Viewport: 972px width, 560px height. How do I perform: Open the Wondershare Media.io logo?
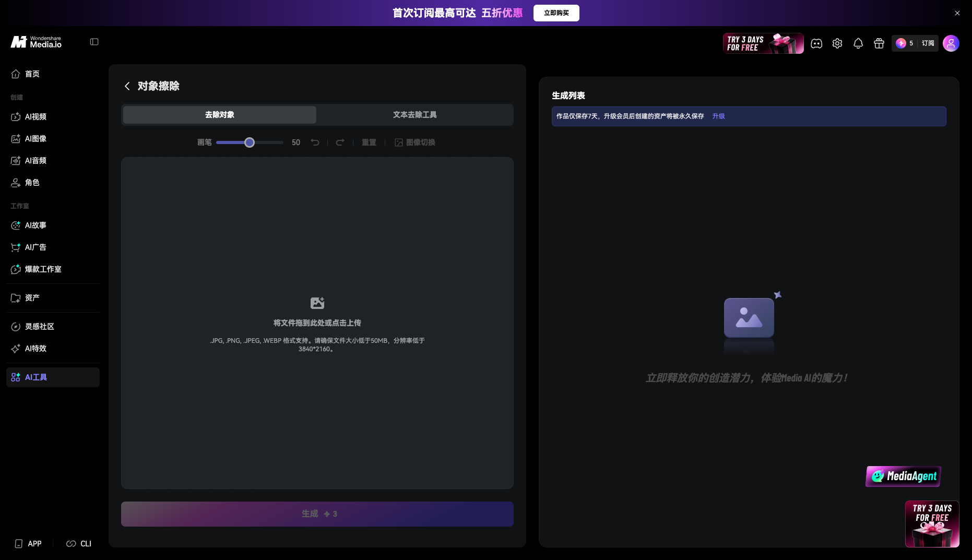coord(36,42)
